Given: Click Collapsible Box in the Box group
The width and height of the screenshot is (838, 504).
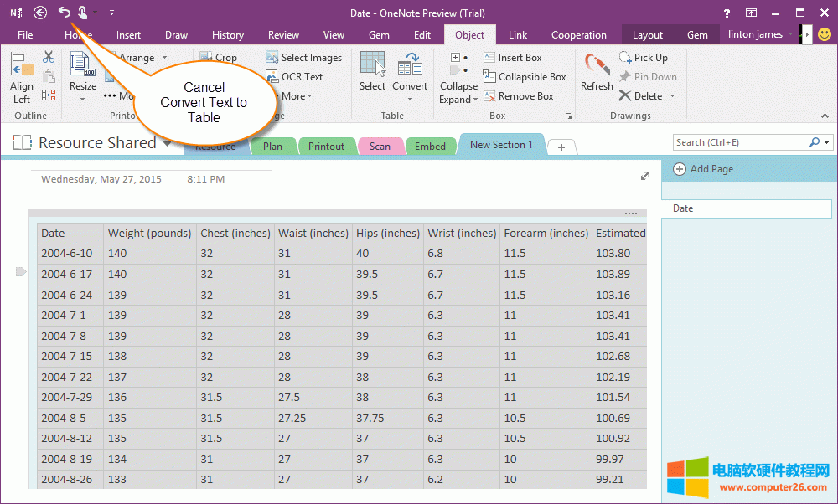Looking at the screenshot, I should tap(525, 77).
